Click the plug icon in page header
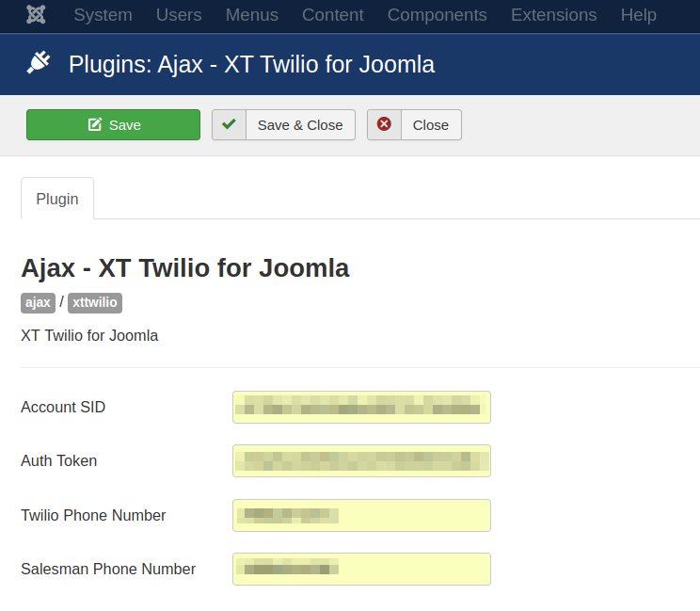700x611 pixels. [x=39, y=62]
